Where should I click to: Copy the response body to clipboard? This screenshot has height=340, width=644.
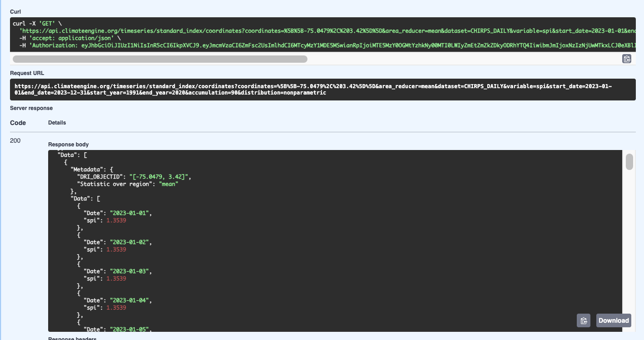tap(583, 320)
